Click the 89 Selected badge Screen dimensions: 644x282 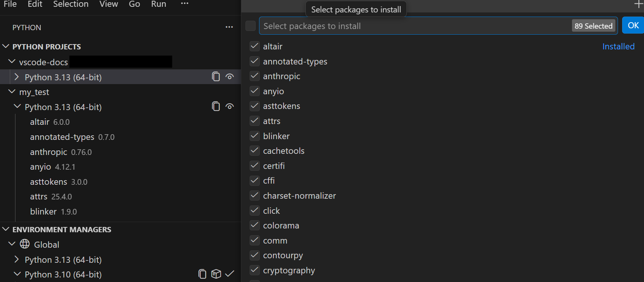[x=593, y=26]
